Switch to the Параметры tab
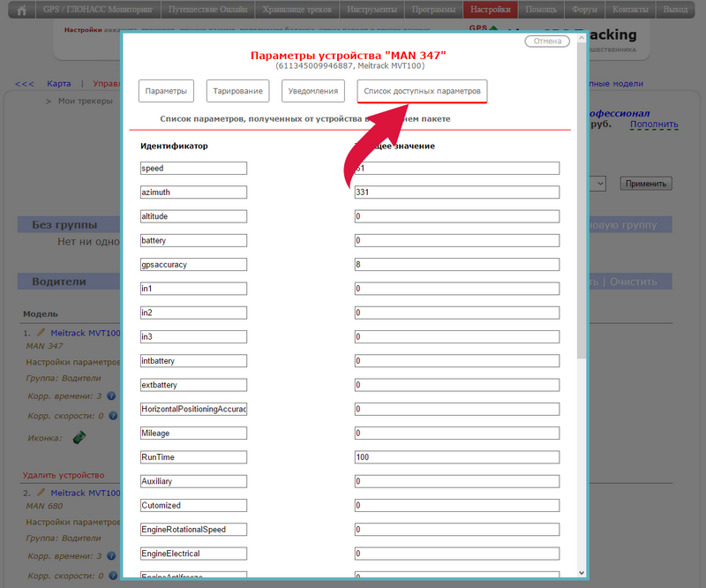Screen dimensions: 706x588 tap(166, 91)
